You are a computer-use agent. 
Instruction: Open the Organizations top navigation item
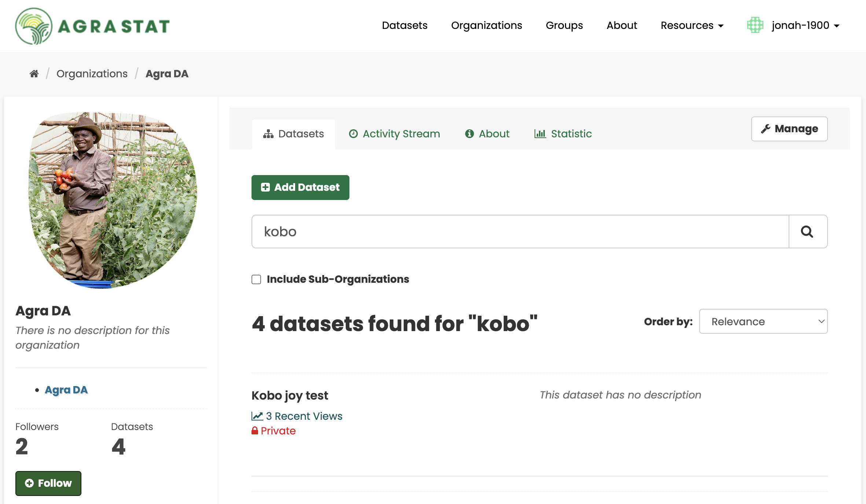pyautogui.click(x=487, y=25)
